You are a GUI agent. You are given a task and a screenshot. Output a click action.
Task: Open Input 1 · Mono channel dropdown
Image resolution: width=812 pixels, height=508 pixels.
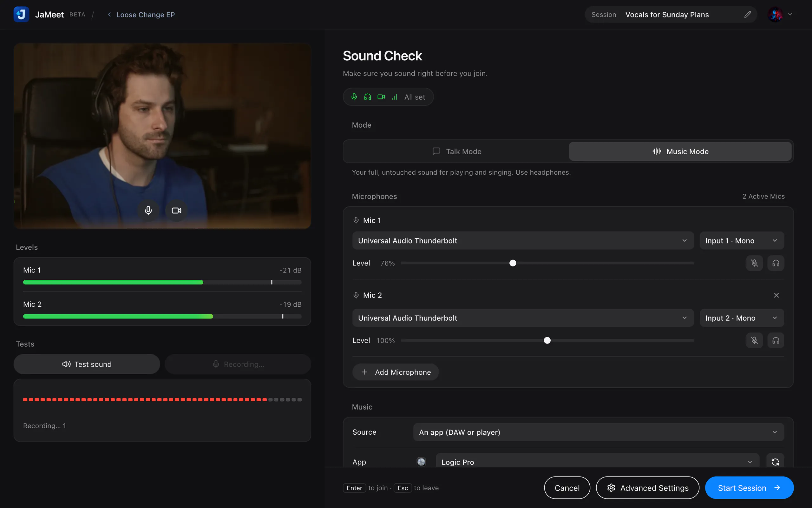pyautogui.click(x=742, y=241)
